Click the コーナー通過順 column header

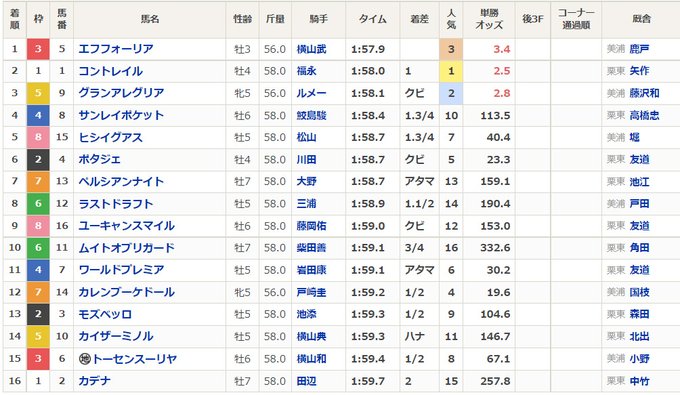click(x=576, y=19)
